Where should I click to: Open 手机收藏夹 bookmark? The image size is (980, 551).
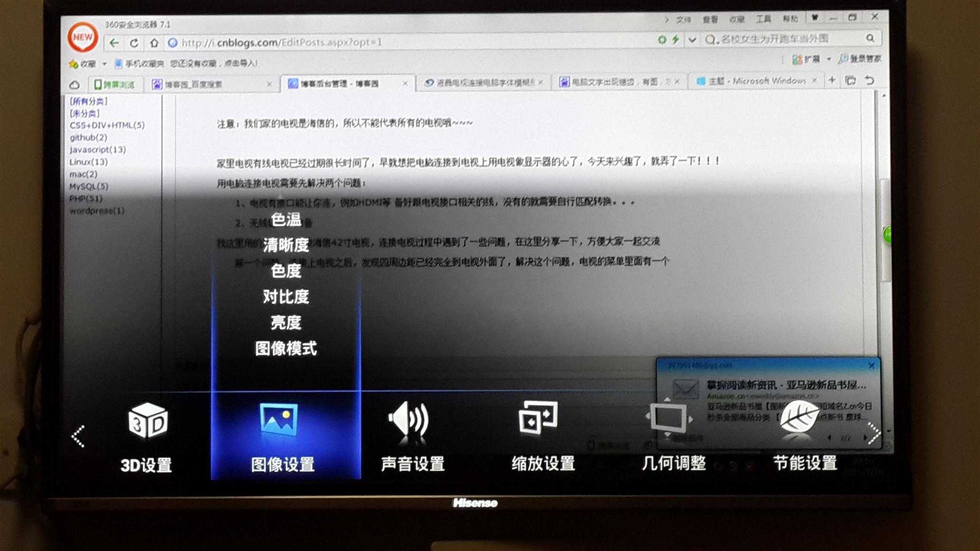point(140,64)
